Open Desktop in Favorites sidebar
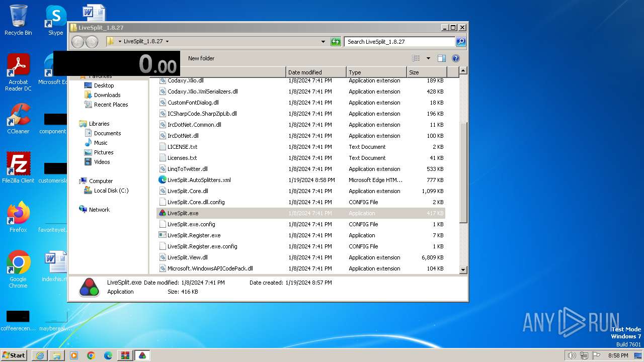 (104, 85)
